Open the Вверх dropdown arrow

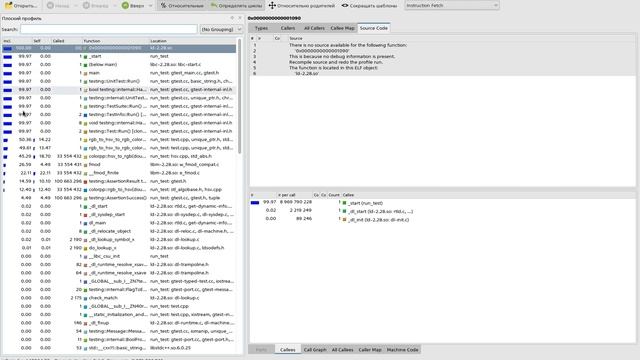pyautogui.click(x=150, y=6)
